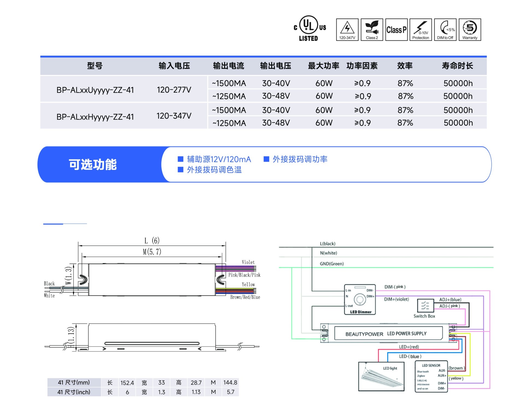Click the UL Listed certification logo
The width and height of the screenshot is (525, 420).
click(x=310, y=28)
